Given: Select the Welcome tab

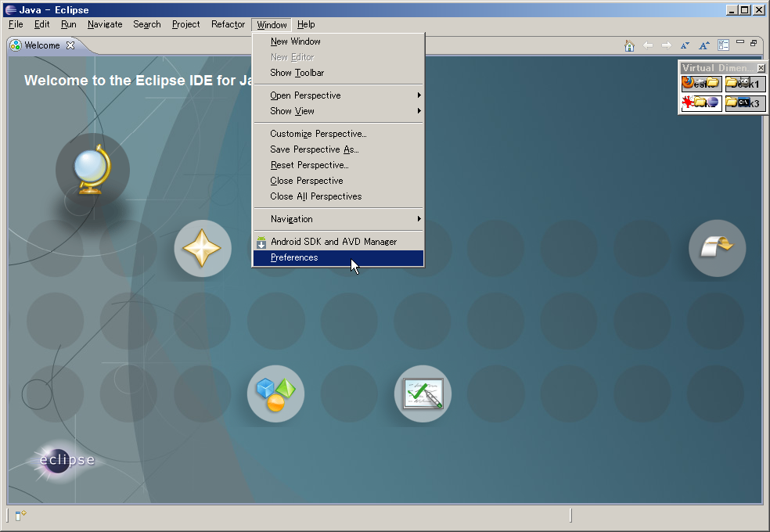Looking at the screenshot, I should pyautogui.click(x=42, y=45).
